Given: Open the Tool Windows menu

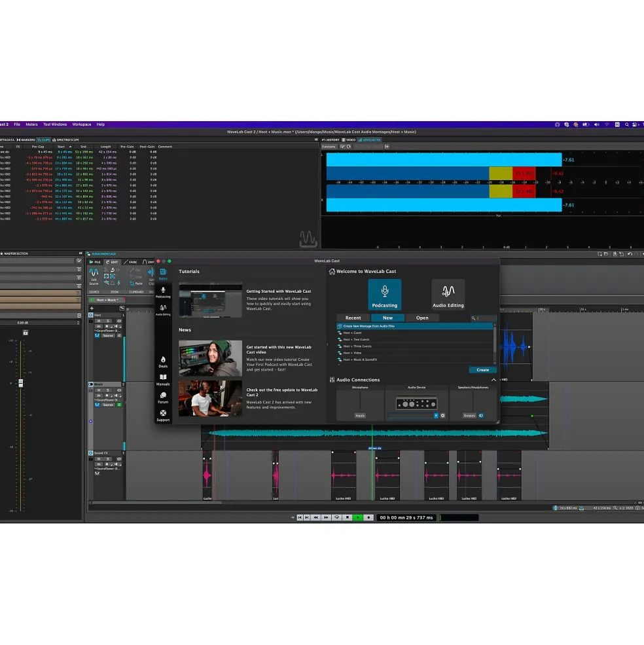Looking at the screenshot, I should click(x=55, y=124).
